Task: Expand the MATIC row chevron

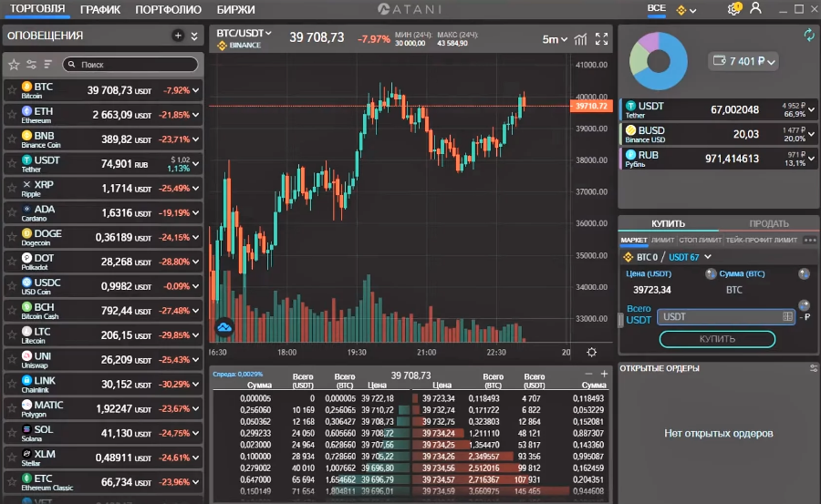Action: (x=195, y=408)
